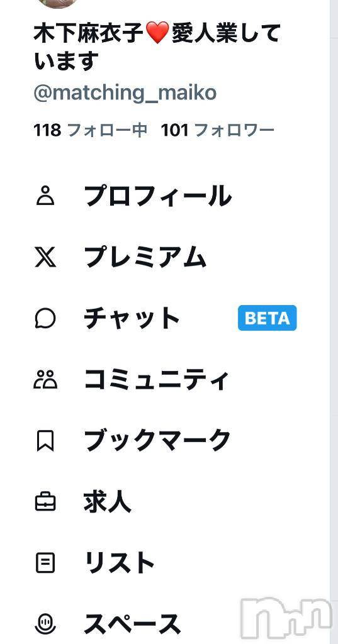Select the チャット menu entry
The width and height of the screenshot is (338, 644).
pos(132,318)
